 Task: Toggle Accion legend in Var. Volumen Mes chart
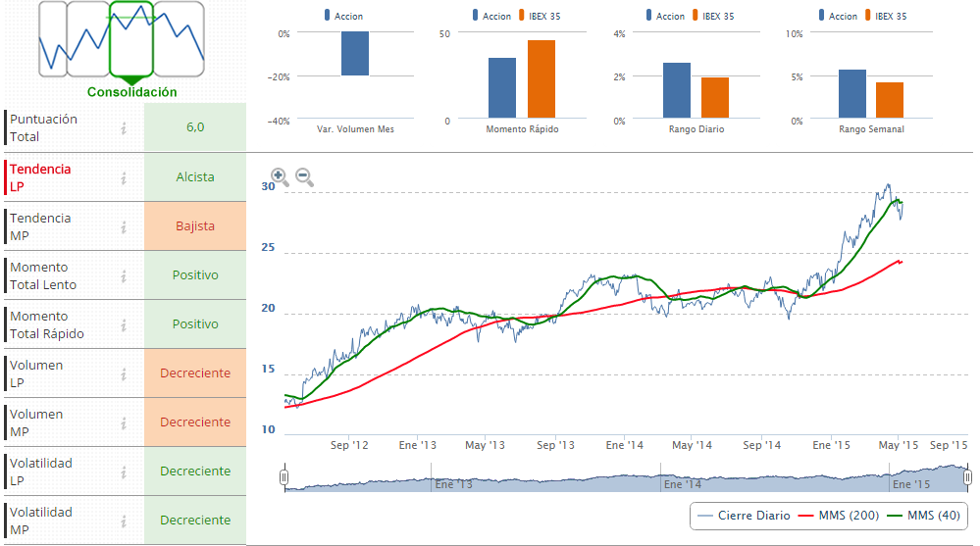343,16
